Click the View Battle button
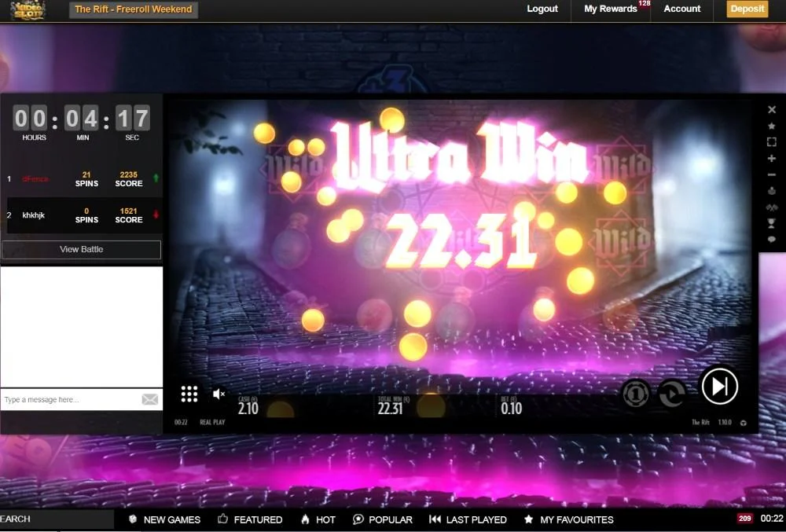This screenshot has height=532, width=786. click(x=81, y=249)
